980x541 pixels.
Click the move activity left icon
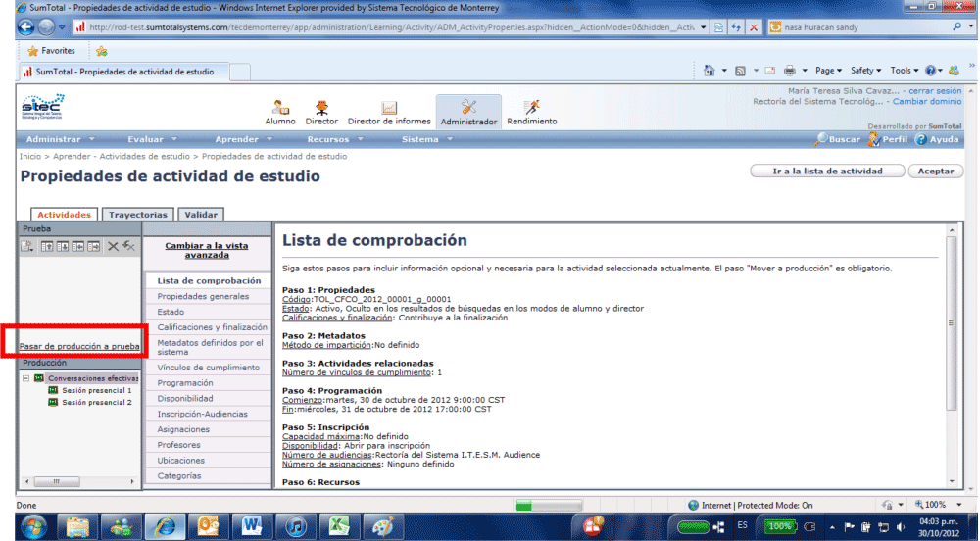78,246
